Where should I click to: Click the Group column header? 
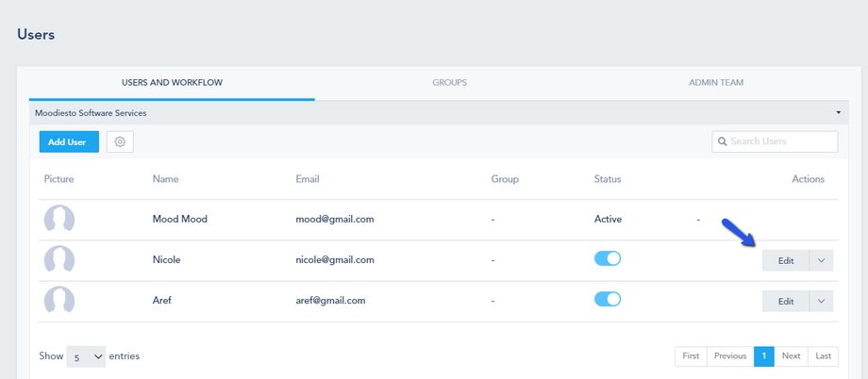[x=505, y=179]
